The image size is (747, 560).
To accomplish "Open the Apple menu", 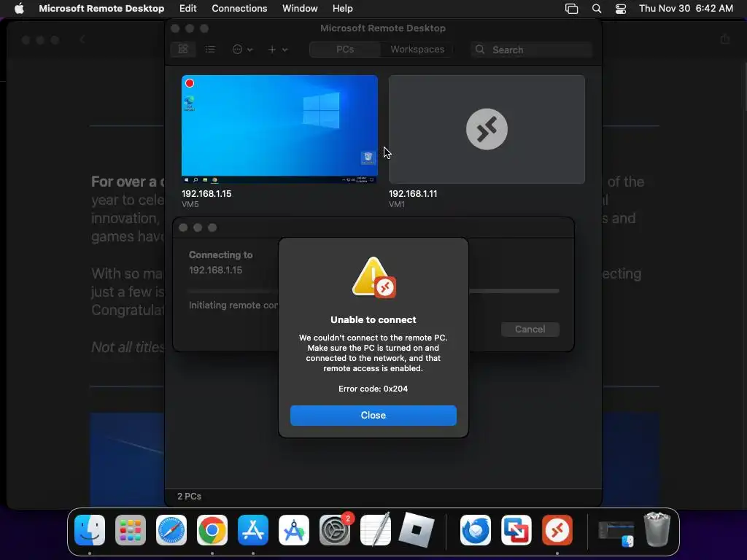I will coord(19,9).
